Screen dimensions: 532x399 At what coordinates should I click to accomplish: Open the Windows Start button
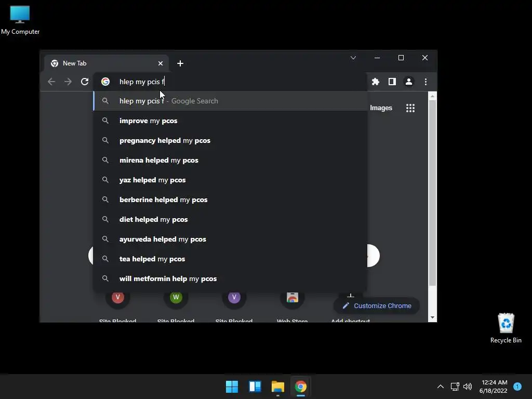[x=232, y=387]
